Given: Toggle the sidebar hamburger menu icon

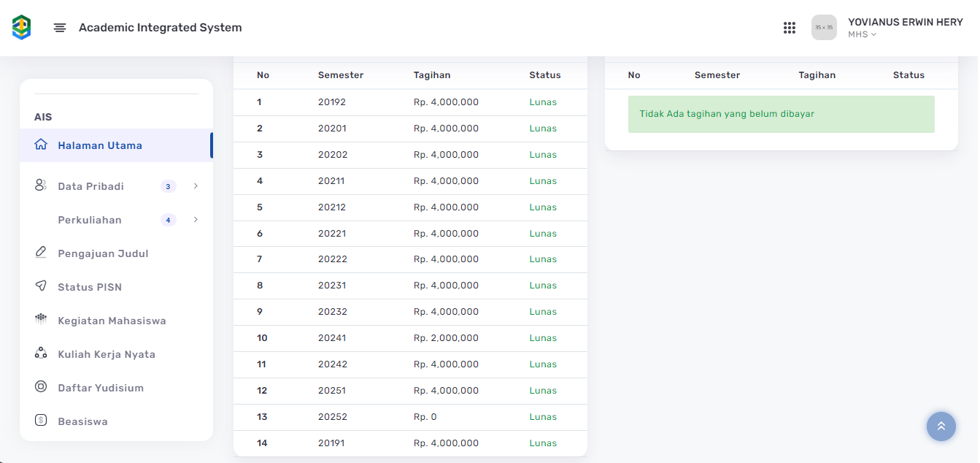Looking at the screenshot, I should click(60, 28).
